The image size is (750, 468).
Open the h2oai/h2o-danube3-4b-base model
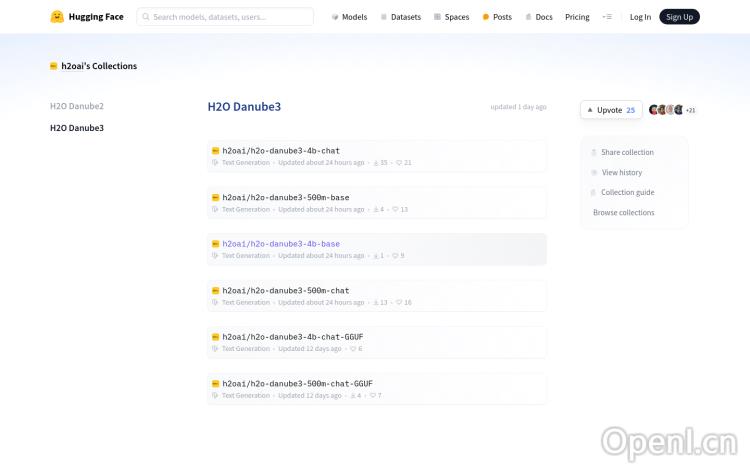[281, 244]
